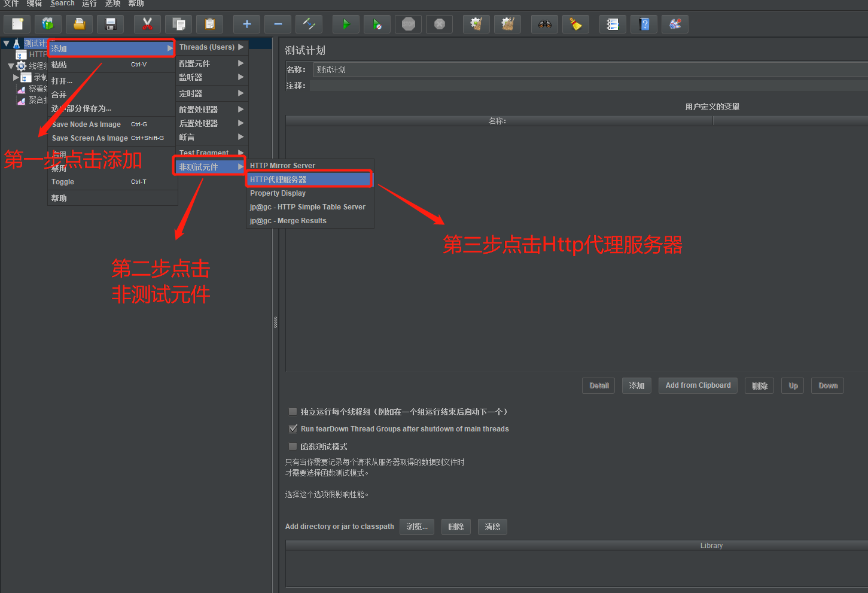Click the 清除 button beside classpath
This screenshot has height=593, width=868.
[x=492, y=527]
